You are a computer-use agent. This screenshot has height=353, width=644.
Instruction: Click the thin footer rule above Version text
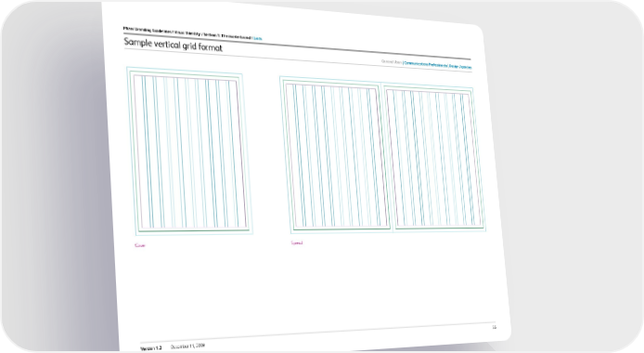click(317, 332)
